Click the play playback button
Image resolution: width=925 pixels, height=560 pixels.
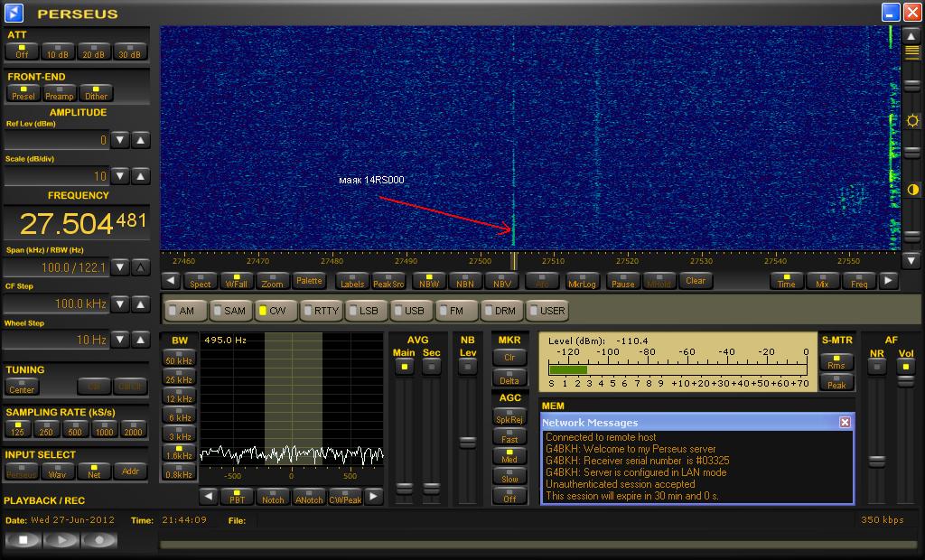61,540
